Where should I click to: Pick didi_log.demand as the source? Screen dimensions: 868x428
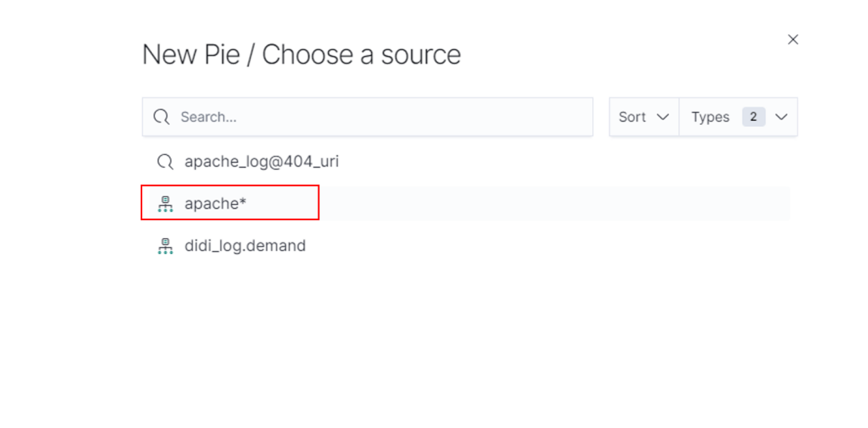click(245, 246)
